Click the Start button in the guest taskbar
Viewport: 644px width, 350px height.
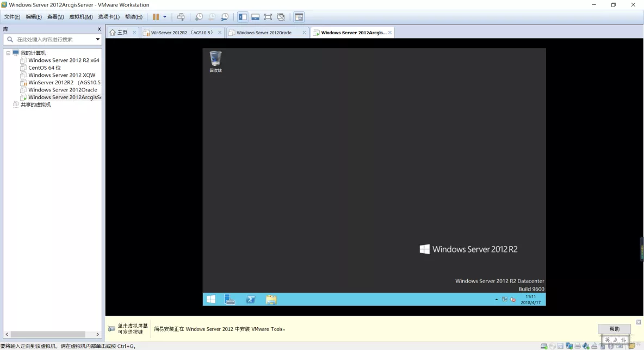point(210,299)
